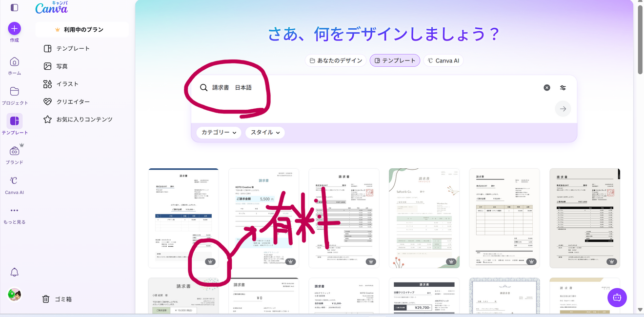The width and height of the screenshot is (644, 317).
Task: Toggle the テンプレート filter pill
Action: 395,60
